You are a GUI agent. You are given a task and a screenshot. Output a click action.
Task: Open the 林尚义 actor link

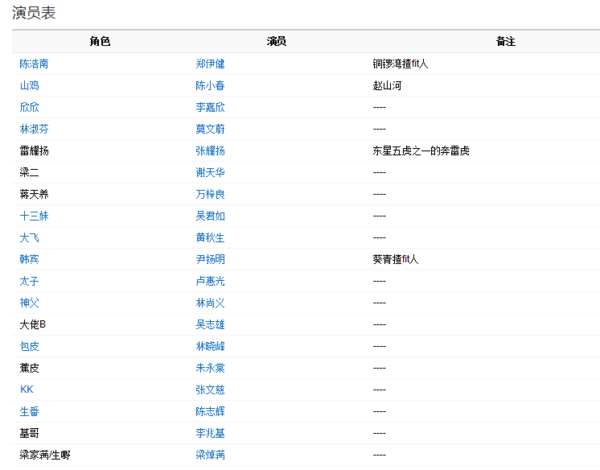(x=210, y=303)
